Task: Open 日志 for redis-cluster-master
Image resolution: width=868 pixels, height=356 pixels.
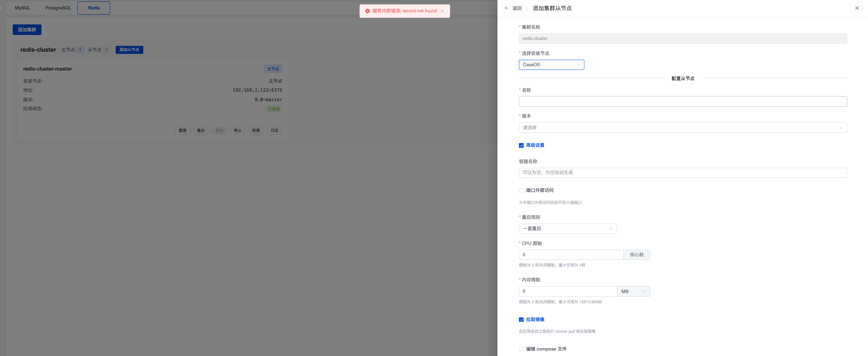Action: point(275,130)
